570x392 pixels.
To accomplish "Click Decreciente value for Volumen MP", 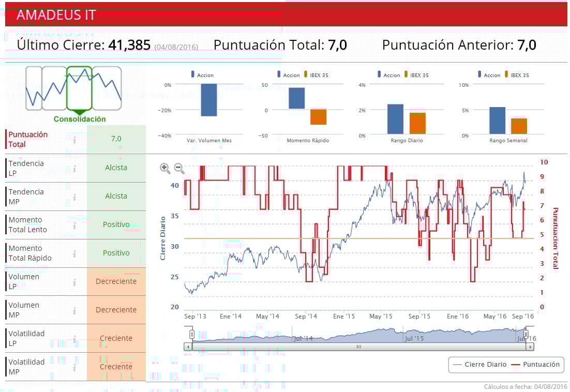I will 116,310.
